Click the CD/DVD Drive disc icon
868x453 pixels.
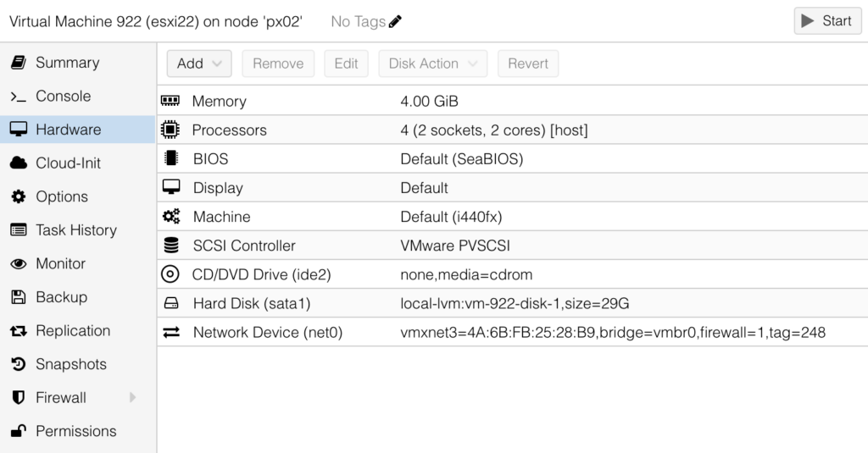point(170,274)
